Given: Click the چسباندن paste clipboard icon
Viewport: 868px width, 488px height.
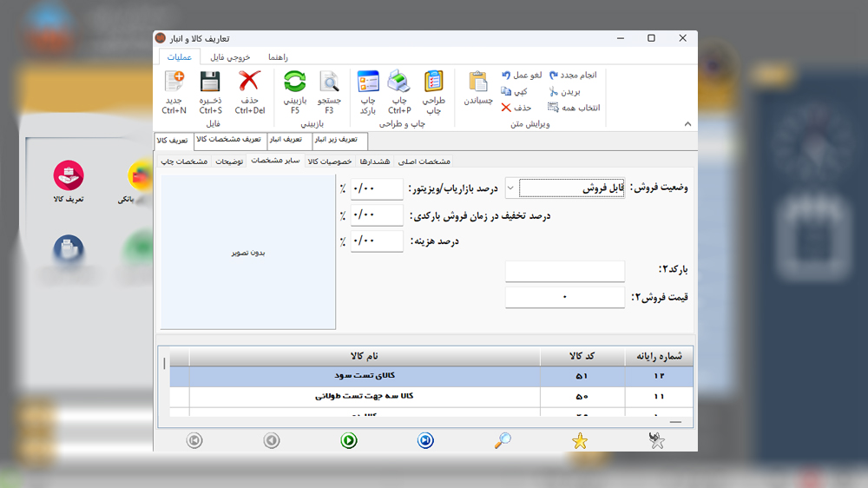Looking at the screenshot, I should 478,83.
